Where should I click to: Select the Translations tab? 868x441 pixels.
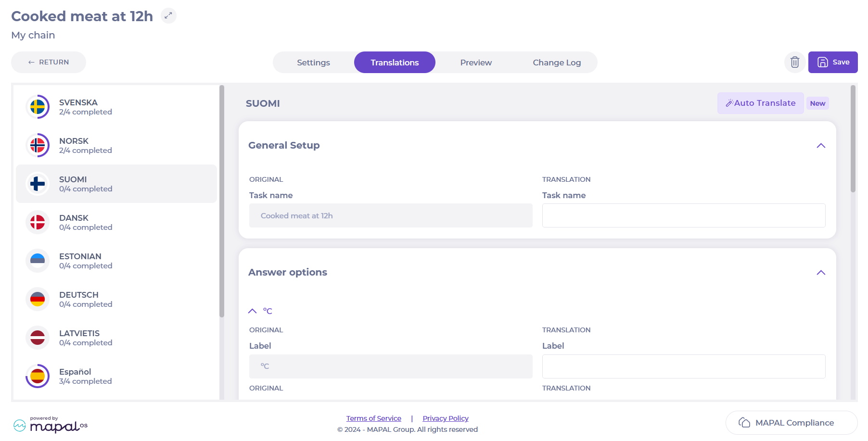pyautogui.click(x=395, y=63)
